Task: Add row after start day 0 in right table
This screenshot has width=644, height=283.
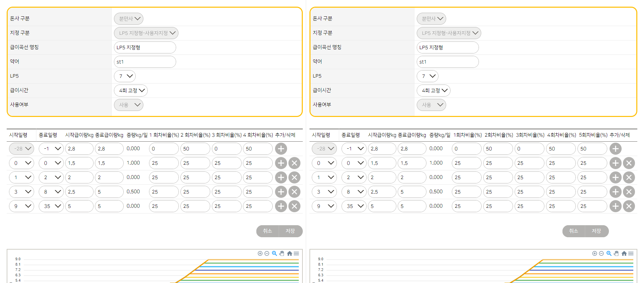Action: point(616,163)
